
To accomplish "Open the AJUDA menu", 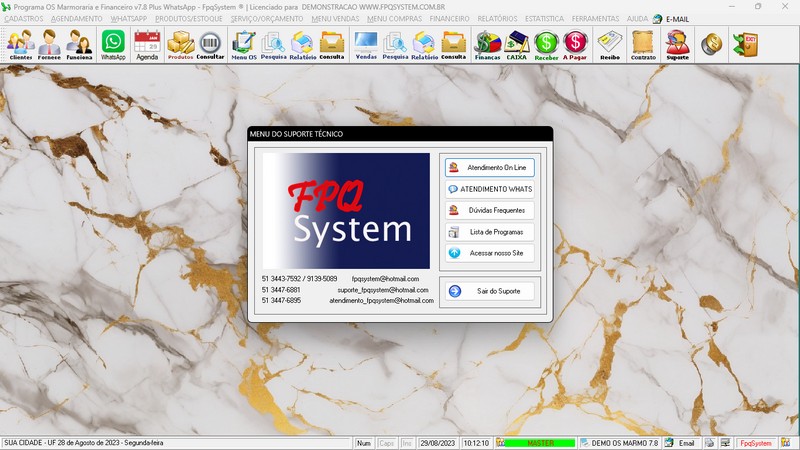I will 637,19.
